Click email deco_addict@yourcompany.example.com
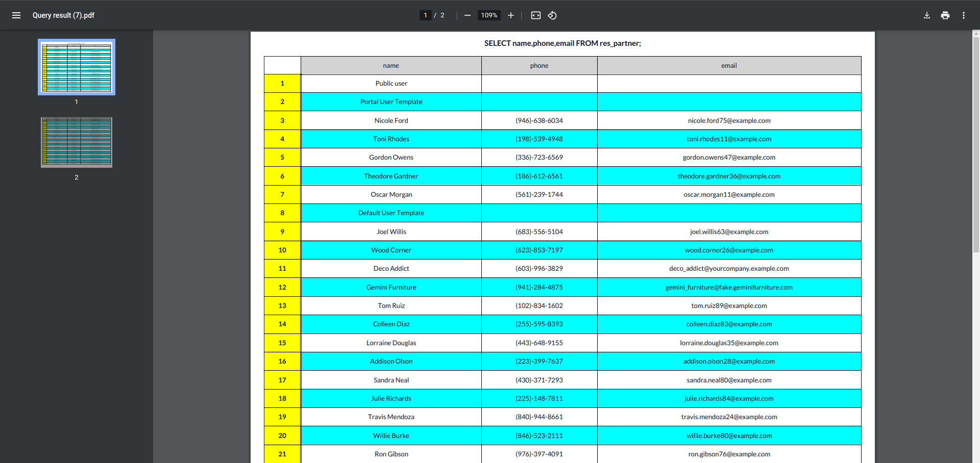Image resolution: width=980 pixels, height=463 pixels. pos(729,269)
